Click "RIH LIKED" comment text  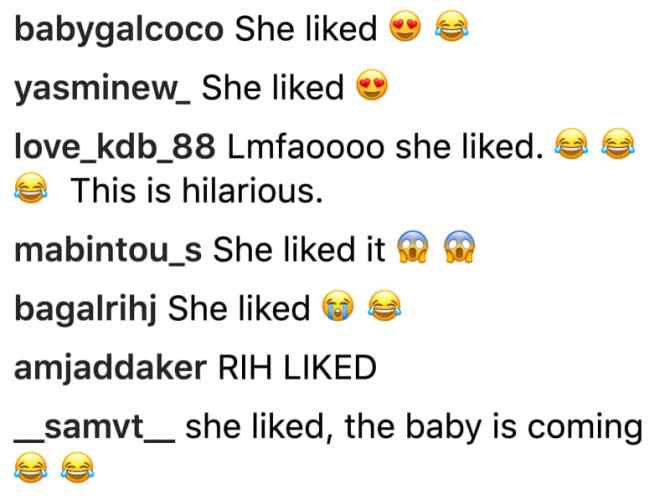coord(297,367)
